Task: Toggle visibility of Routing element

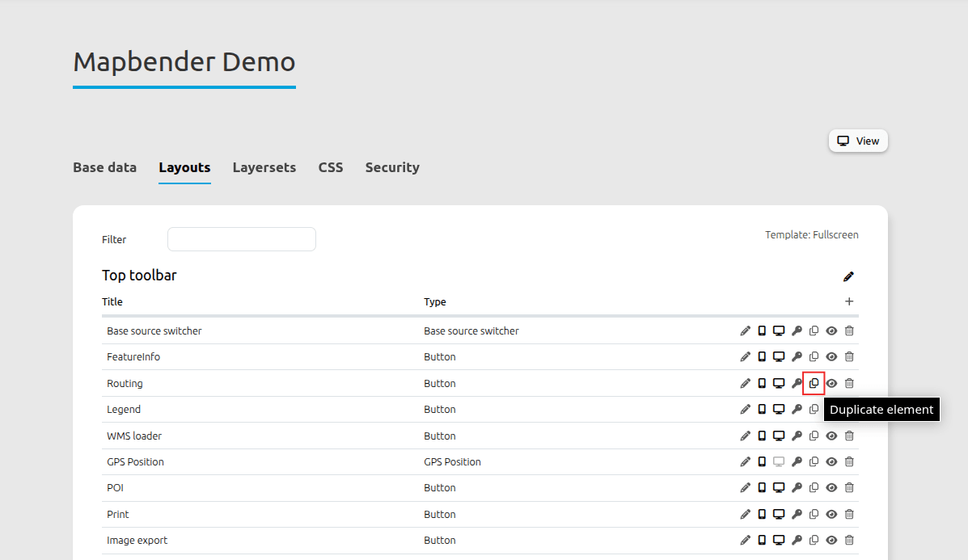Action: (x=831, y=384)
